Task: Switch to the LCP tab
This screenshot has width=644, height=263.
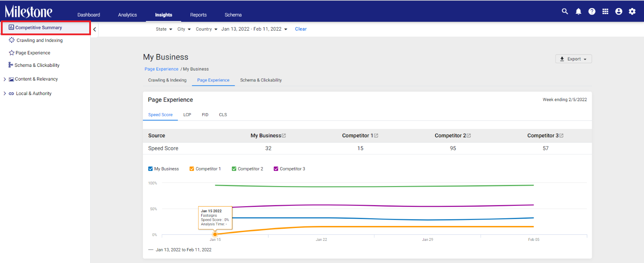Action: point(187,115)
